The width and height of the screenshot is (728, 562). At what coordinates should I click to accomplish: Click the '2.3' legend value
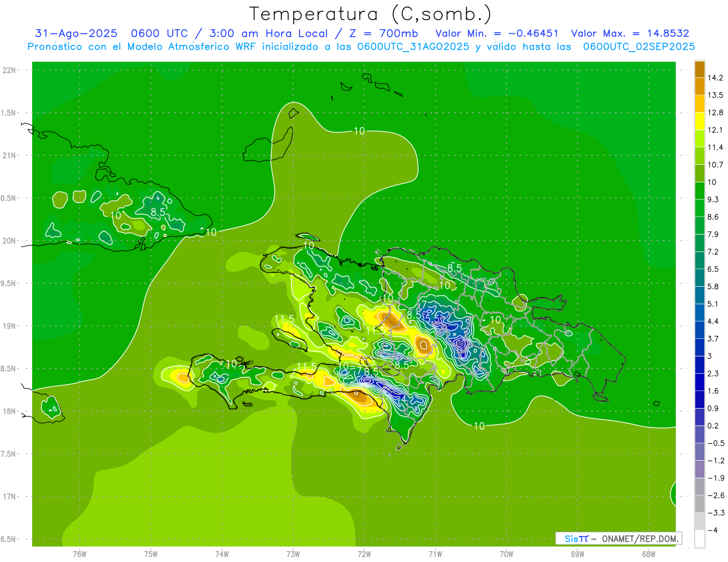[713, 373]
